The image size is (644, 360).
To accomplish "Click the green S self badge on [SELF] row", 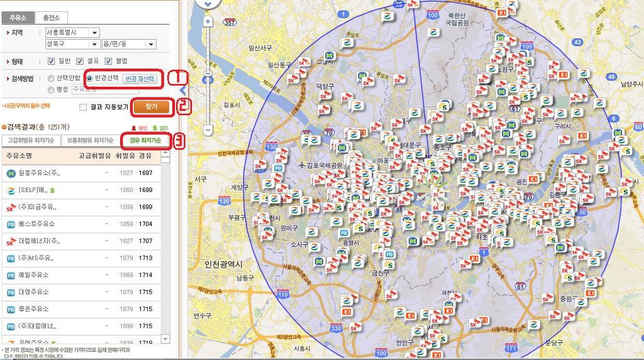I will click(x=52, y=190).
